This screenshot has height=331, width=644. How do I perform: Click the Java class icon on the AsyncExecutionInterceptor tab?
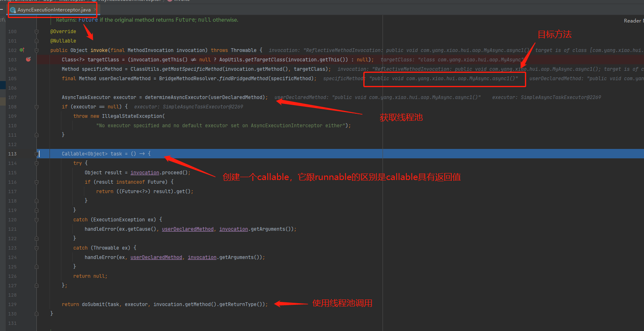pos(13,10)
